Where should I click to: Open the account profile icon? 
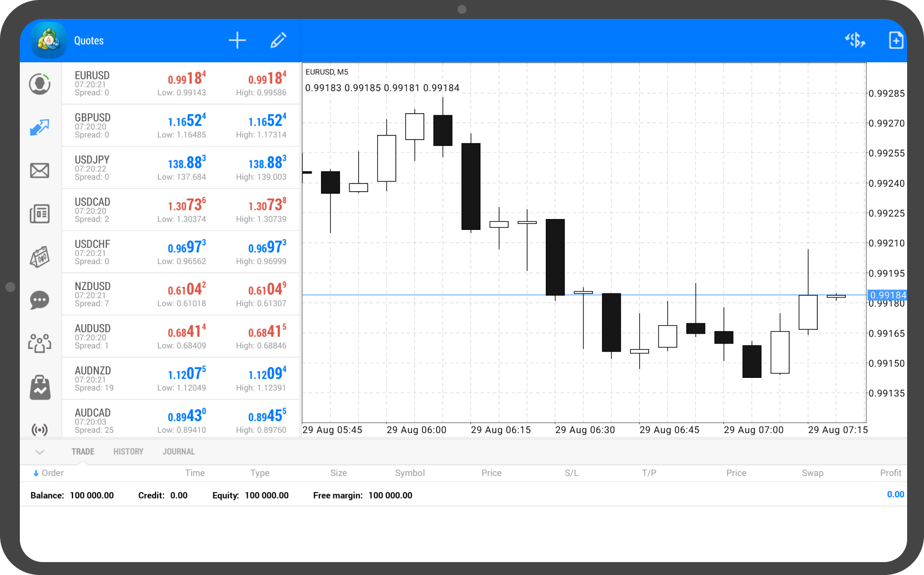click(40, 84)
